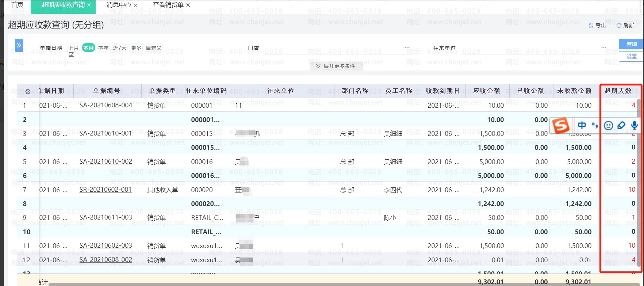
Task: Switch to the 查看销货单 tab
Action: click(x=168, y=5)
